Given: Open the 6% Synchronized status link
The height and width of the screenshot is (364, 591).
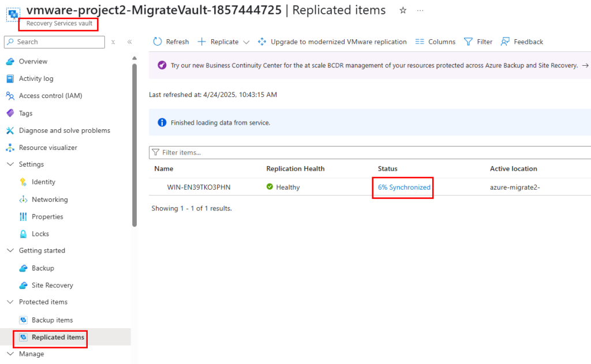Looking at the screenshot, I should coord(404,187).
